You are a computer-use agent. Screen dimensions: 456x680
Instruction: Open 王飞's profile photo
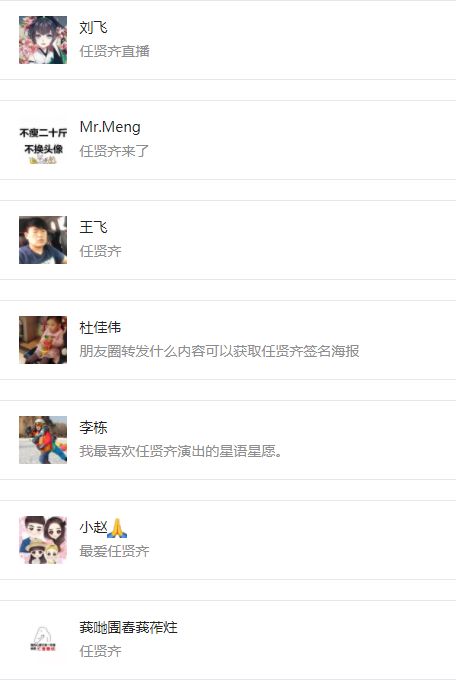43,240
